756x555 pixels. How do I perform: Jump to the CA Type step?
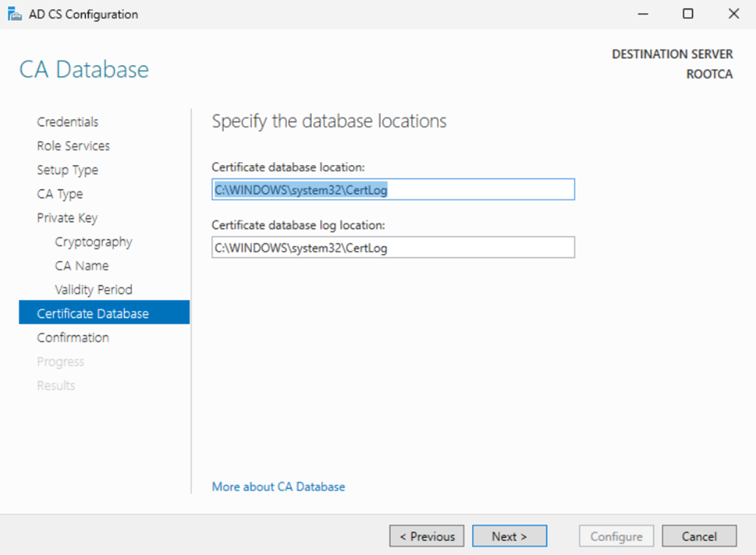60,194
